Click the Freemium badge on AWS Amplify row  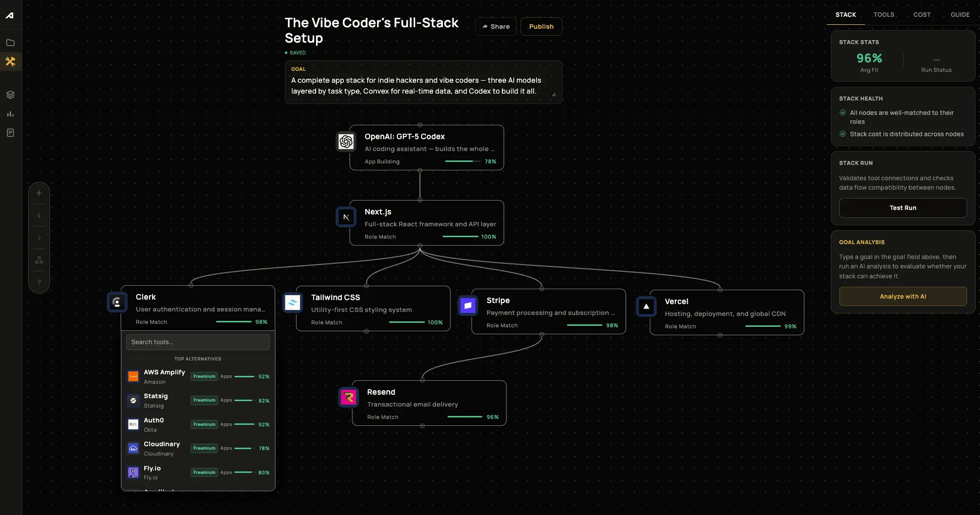[204, 376]
